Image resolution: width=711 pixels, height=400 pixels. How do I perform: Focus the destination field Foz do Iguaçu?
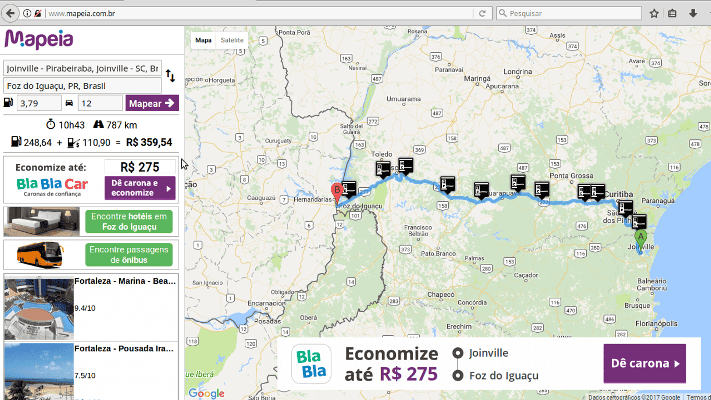click(x=83, y=86)
